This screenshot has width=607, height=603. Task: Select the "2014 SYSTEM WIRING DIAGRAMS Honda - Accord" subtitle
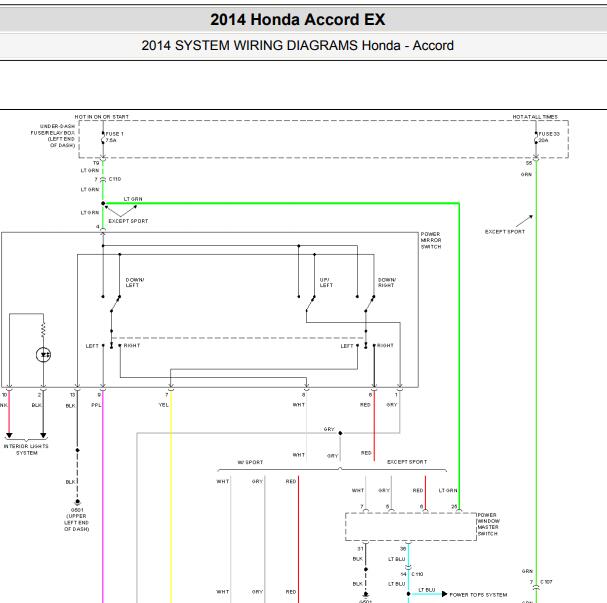[x=297, y=45]
